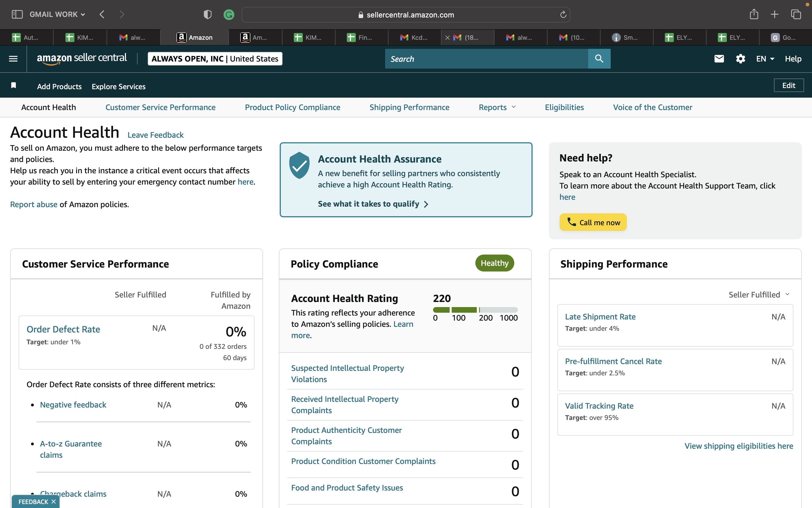Click the Target: under 4% text
Screen dimensions: 812x508
pyautogui.click(x=592, y=329)
